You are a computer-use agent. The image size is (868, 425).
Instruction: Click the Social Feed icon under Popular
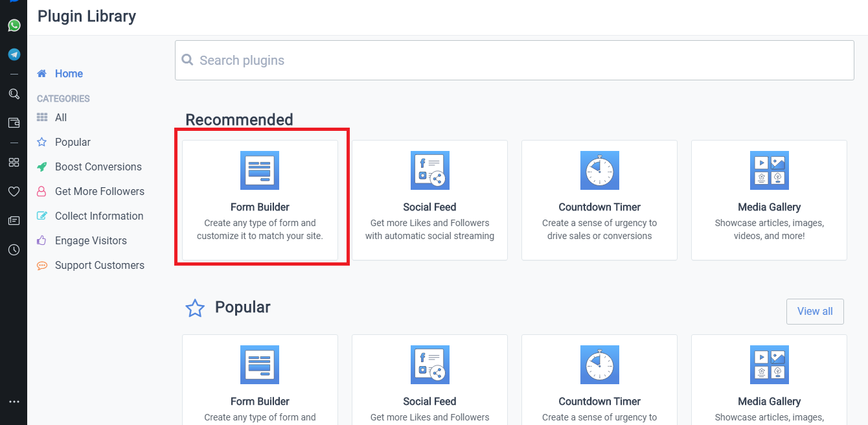pyautogui.click(x=430, y=365)
